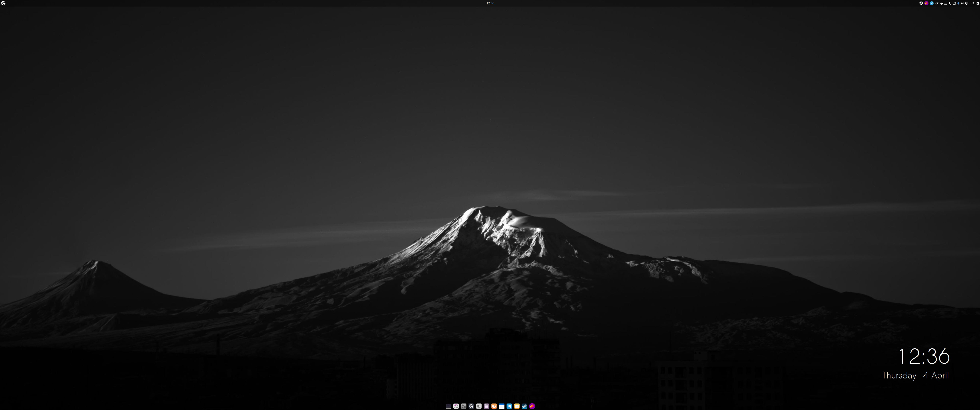Collapse the panel with the arrow icon
The height and width of the screenshot is (410, 980).
point(978,3)
